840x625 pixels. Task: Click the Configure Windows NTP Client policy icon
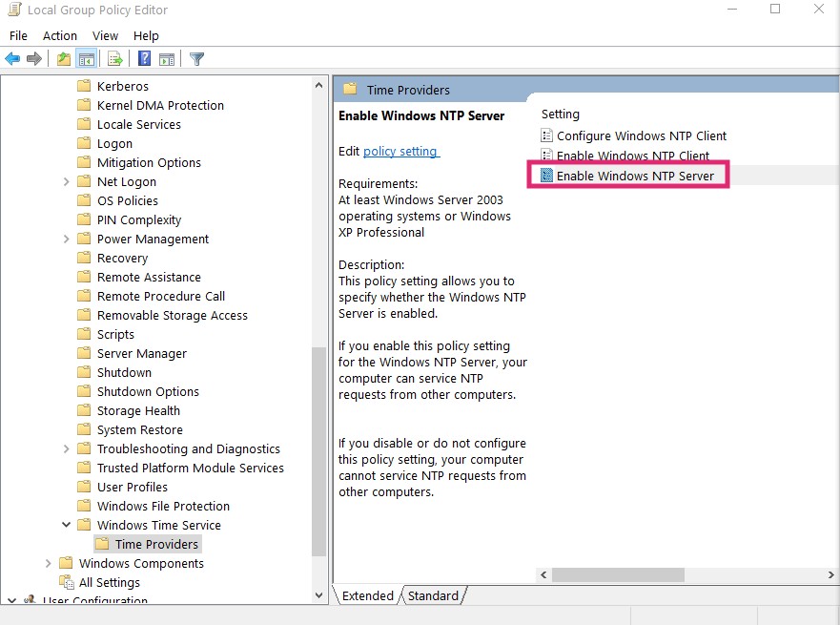click(x=546, y=135)
